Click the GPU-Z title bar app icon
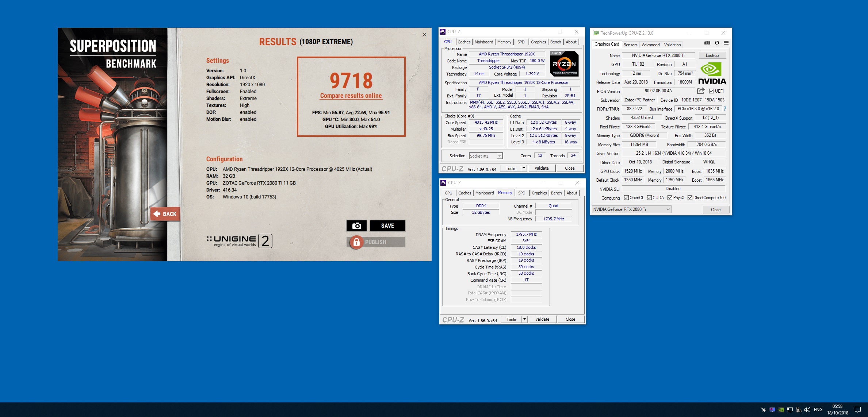The height and width of the screenshot is (417, 868). [x=596, y=33]
